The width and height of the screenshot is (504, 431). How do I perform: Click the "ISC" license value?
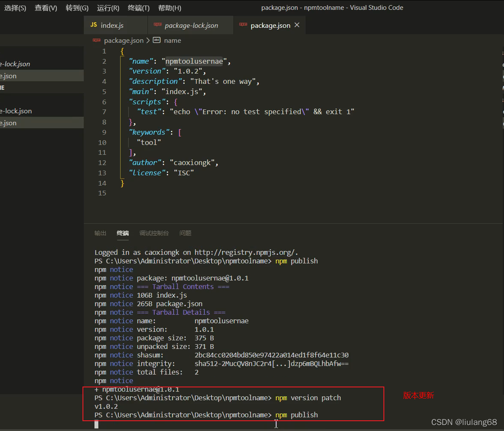[x=184, y=173]
